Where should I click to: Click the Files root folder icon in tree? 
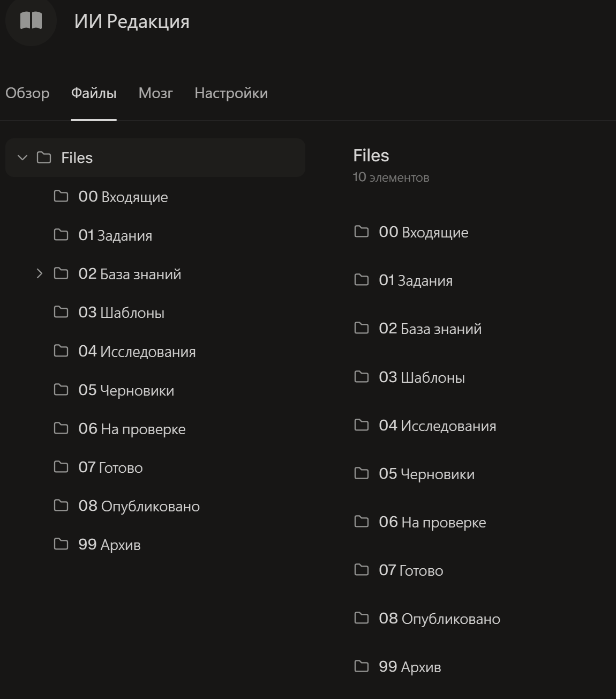(44, 158)
